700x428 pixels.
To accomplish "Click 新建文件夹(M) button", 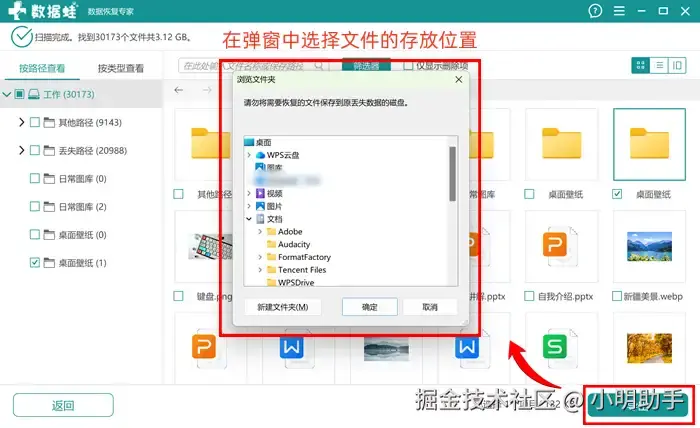I will click(283, 307).
